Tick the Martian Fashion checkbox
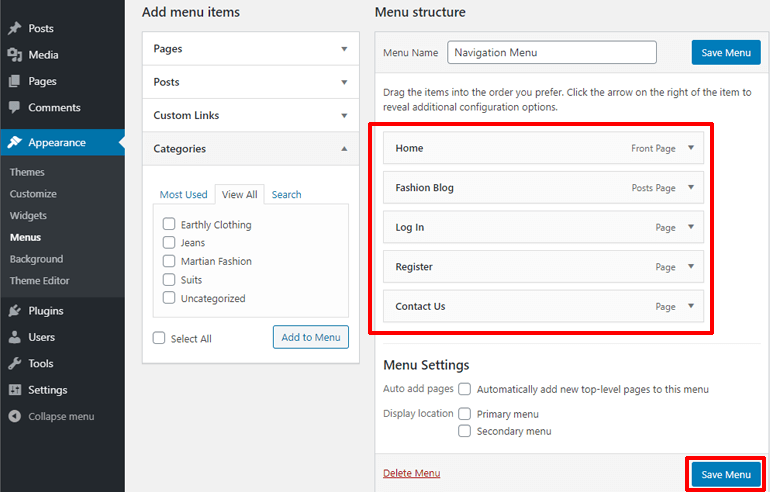Image resolution: width=770 pixels, height=492 pixels. [169, 261]
